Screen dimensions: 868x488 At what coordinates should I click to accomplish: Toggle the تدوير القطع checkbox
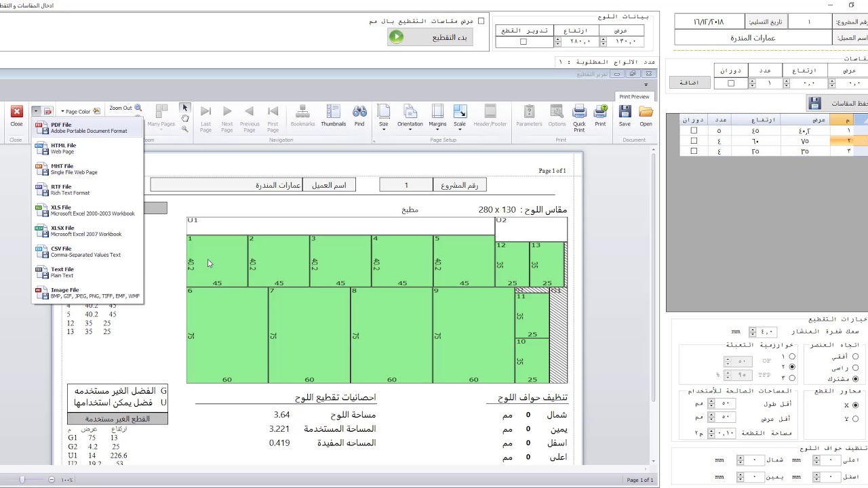pos(523,42)
